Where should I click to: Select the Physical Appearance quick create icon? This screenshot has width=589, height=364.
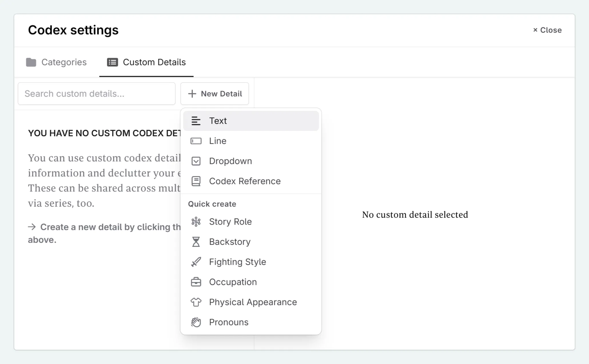point(196,302)
